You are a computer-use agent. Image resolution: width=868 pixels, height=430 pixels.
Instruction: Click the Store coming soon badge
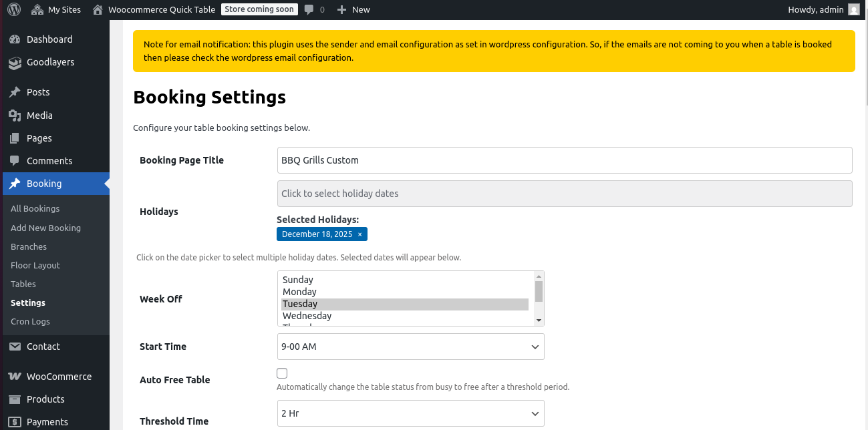[x=259, y=9]
